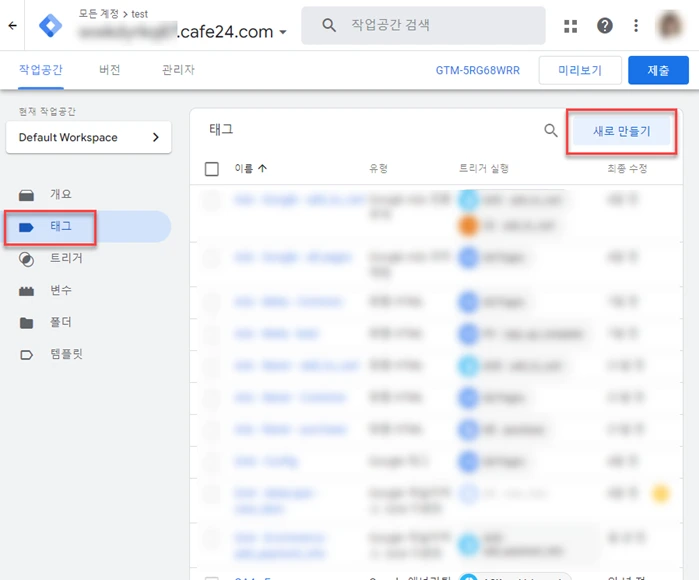Select 태그 in the sidebar
This screenshot has width=699, height=580.
tap(88, 226)
